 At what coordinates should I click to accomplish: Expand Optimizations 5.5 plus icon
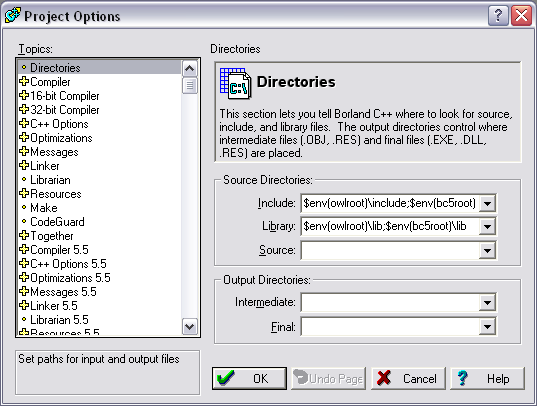point(24,278)
